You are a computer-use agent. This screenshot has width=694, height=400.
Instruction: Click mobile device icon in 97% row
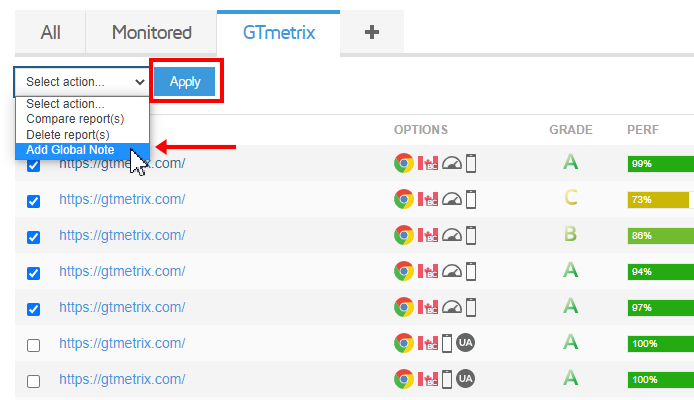click(x=471, y=307)
